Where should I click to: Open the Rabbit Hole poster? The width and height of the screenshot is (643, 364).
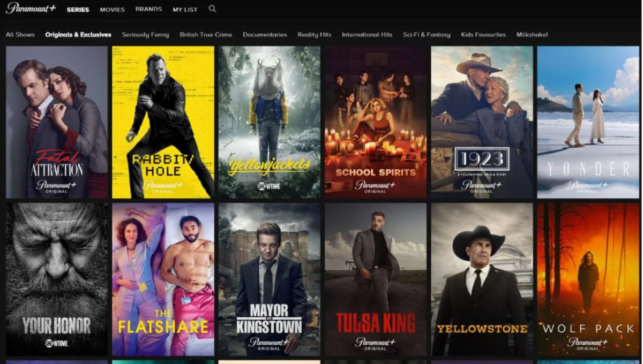163,122
